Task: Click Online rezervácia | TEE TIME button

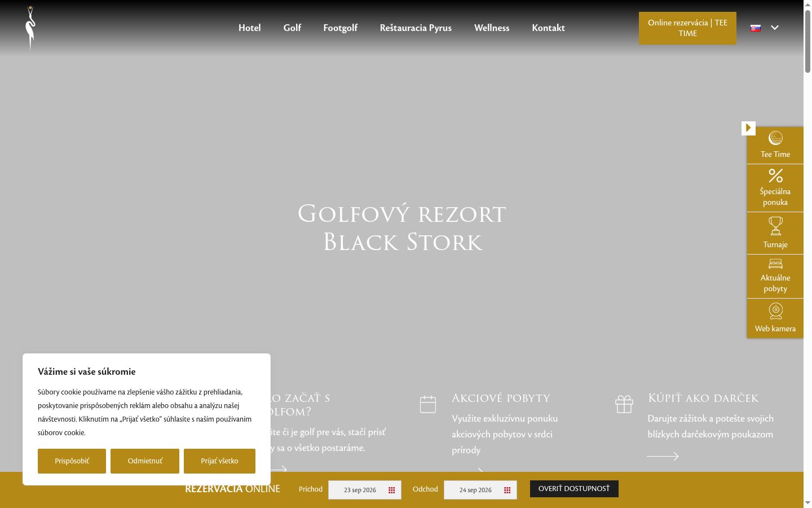Action: coord(687,28)
